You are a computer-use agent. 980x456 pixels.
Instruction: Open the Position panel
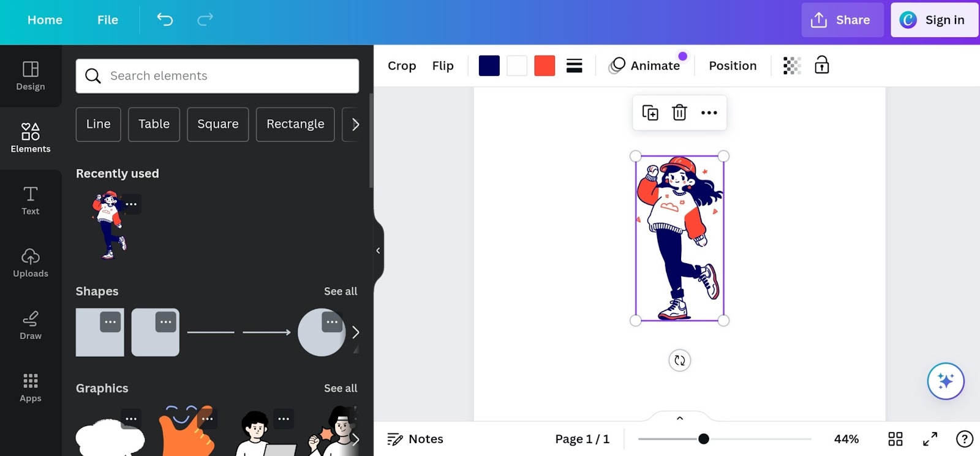coord(733,65)
